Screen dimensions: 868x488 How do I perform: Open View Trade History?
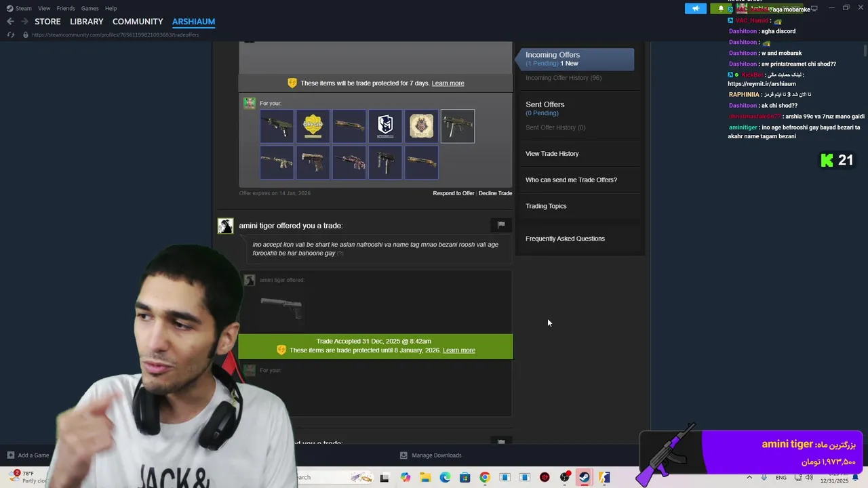(x=552, y=154)
